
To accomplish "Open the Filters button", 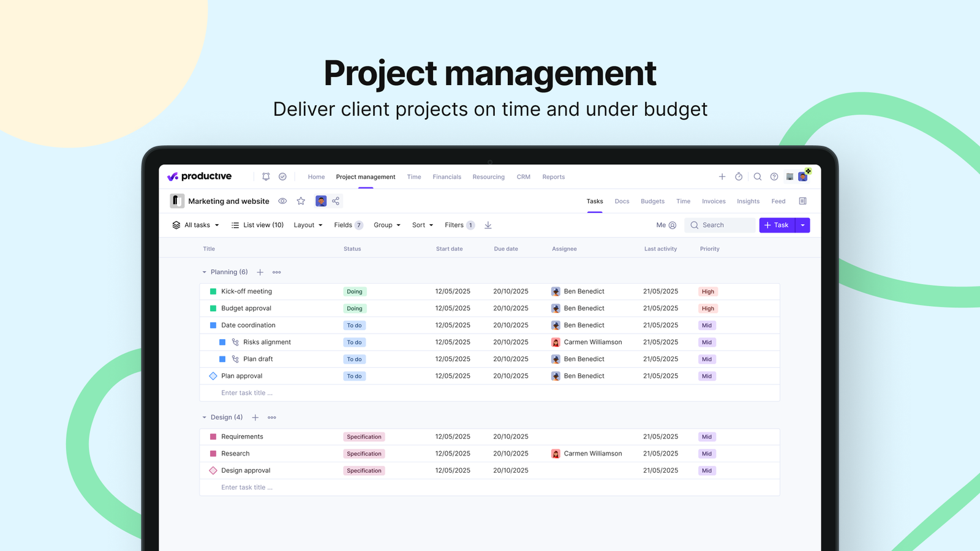I will [460, 225].
